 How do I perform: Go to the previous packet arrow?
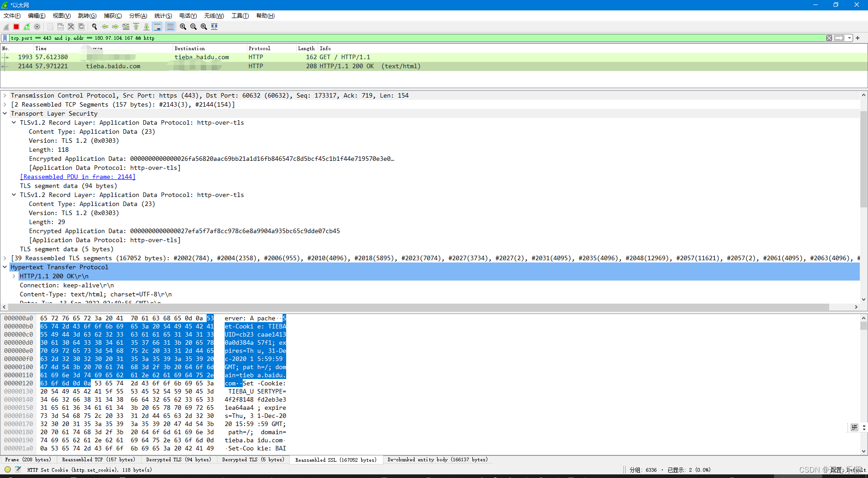pos(105,27)
